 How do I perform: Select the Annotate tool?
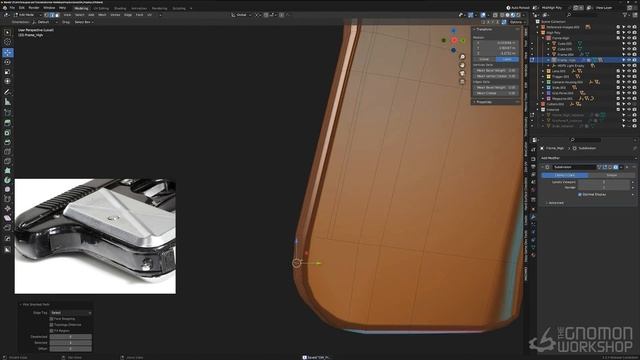click(x=7, y=92)
